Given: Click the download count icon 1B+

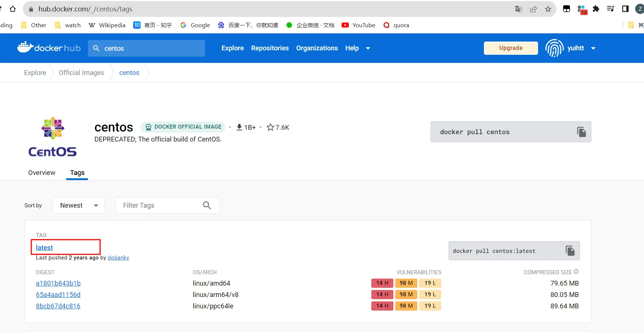Looking at the screenshot, I should coord(239,127).
